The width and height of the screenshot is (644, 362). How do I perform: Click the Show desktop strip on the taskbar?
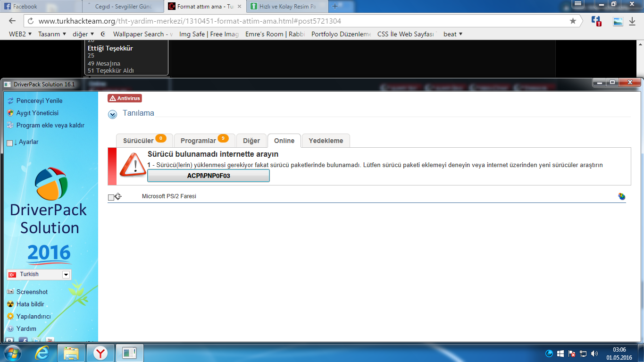[641, 353]
